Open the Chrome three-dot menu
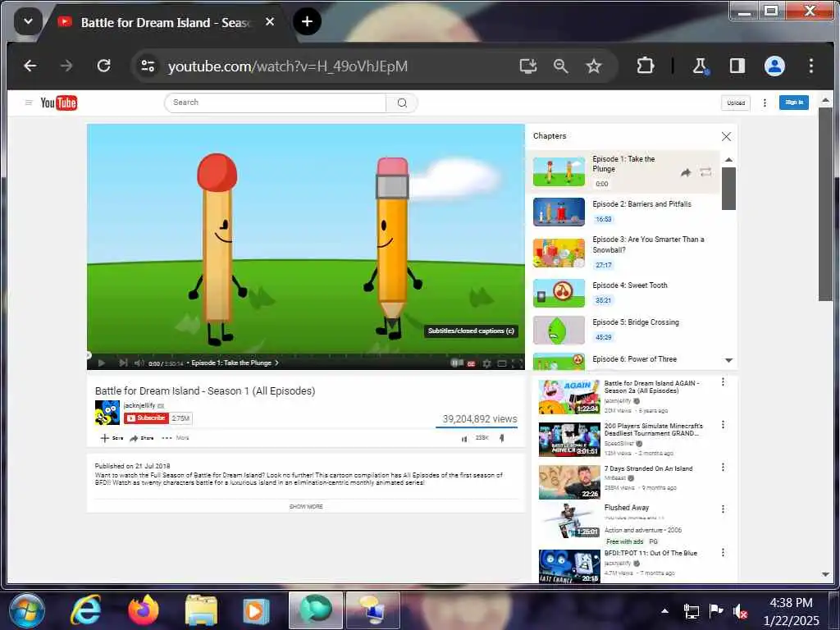 811,66
